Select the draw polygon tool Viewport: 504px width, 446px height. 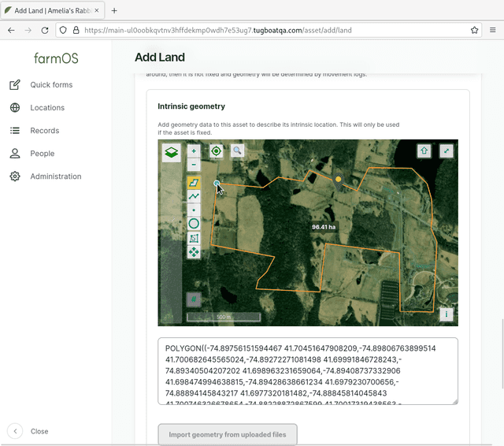tap(194, 183)
